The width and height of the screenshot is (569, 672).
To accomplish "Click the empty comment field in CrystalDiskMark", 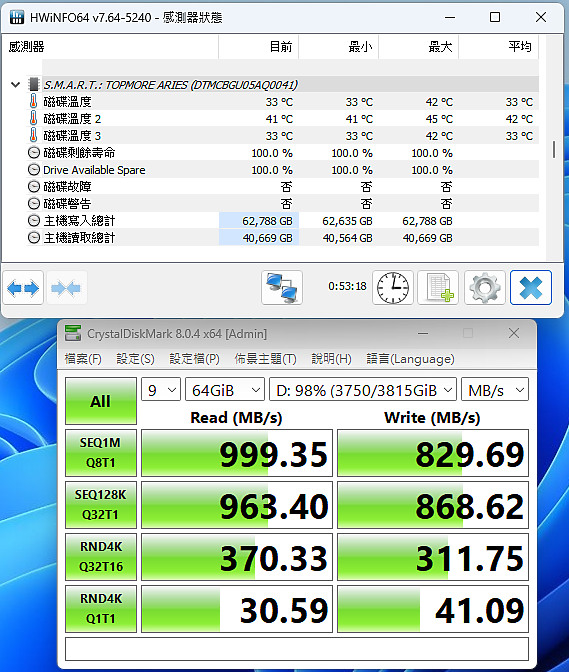I will (297, 649).
